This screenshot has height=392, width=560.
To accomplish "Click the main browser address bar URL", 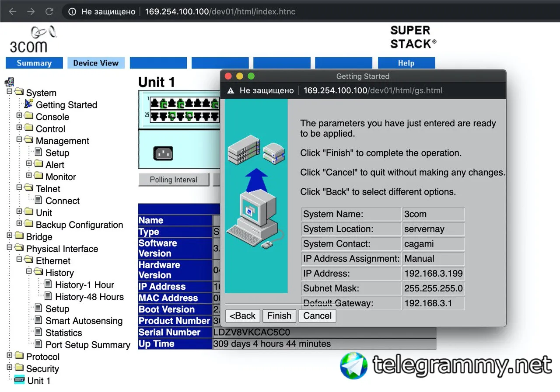I will point(220,11).
